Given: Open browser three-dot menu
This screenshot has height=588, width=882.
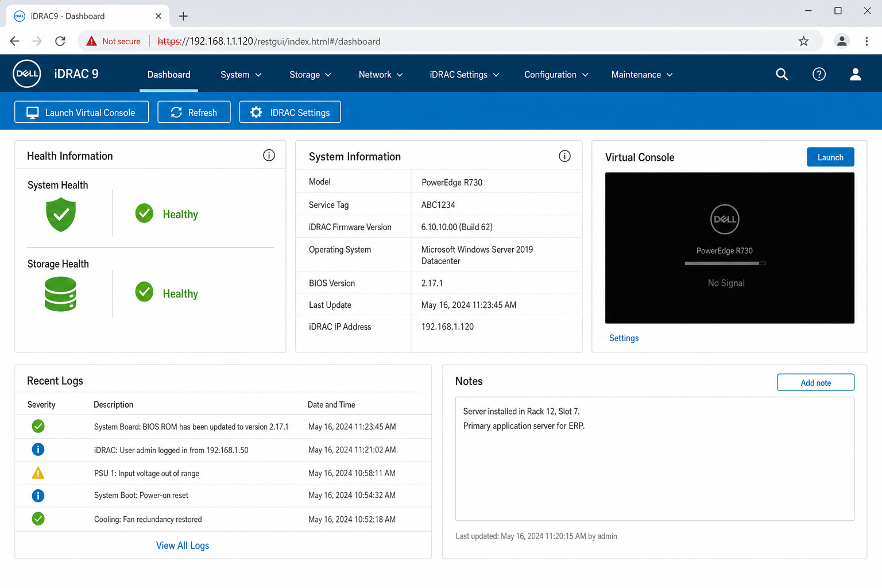Looking at the screenshot, I should (x=866, y=41).
